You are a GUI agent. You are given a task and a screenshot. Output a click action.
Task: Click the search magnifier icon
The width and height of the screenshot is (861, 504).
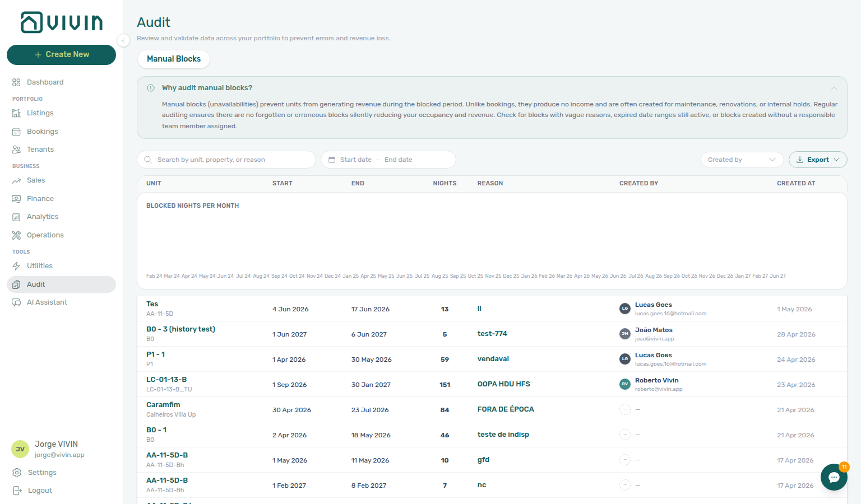(148, 160)
